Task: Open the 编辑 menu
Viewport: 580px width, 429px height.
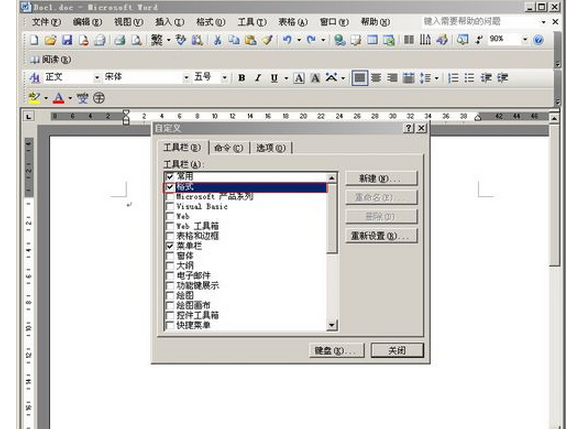Action: 87,22
